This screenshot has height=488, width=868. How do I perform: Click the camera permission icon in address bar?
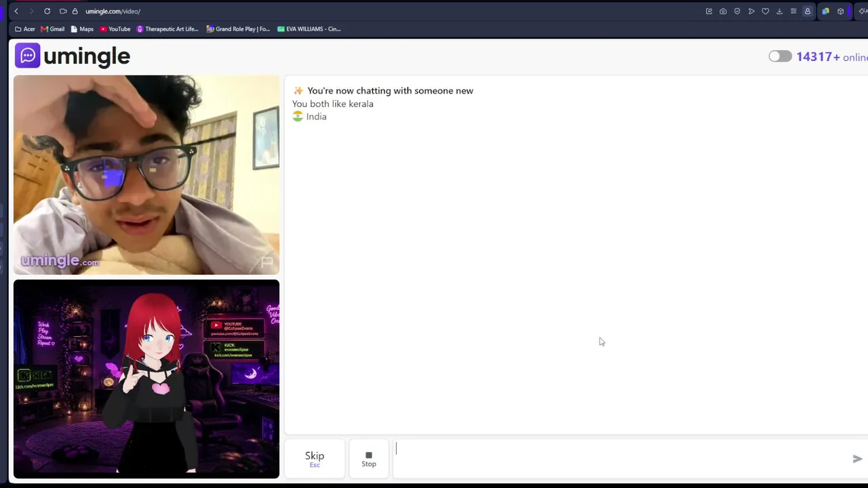pyautogui.click(x=63, y=12)
